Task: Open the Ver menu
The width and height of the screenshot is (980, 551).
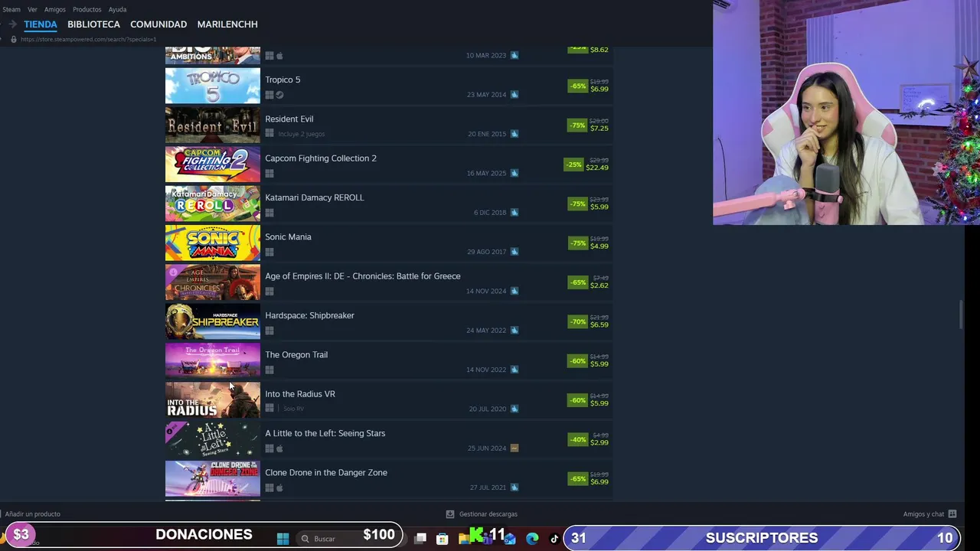Action: [x=32, y=9]
